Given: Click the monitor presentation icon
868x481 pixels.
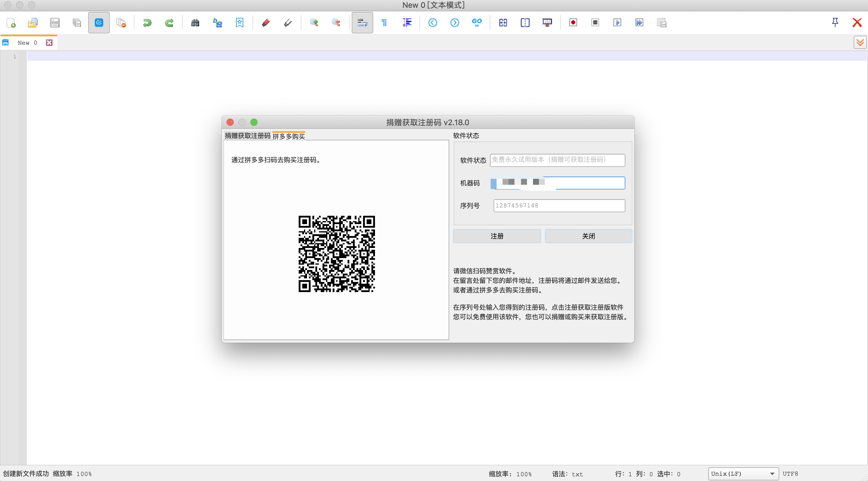Looking at the screenshot, I should [x=547, y=23].
